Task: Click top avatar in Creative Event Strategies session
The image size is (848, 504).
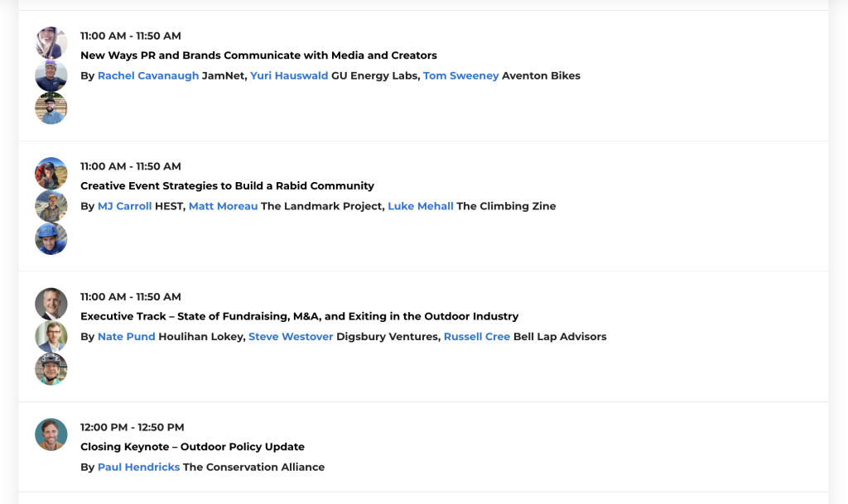Action: (51, 174)
